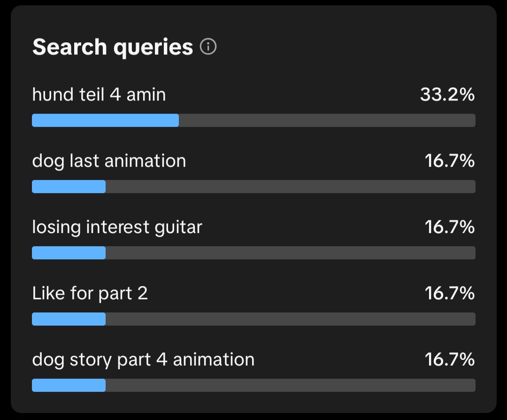The height and width of the screenshot is (420, 507).
Task: Click the 16.7% for dog last animation
Action: (449, 161)
